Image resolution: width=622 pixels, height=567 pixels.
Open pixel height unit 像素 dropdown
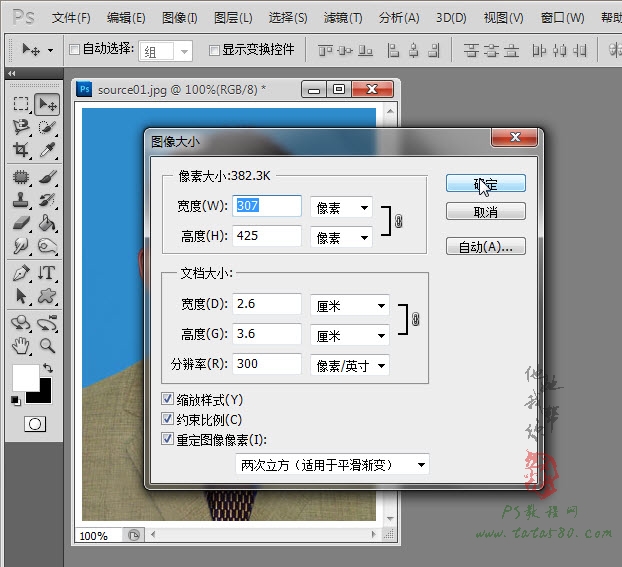pyautogui.click(x=342, y=237)
